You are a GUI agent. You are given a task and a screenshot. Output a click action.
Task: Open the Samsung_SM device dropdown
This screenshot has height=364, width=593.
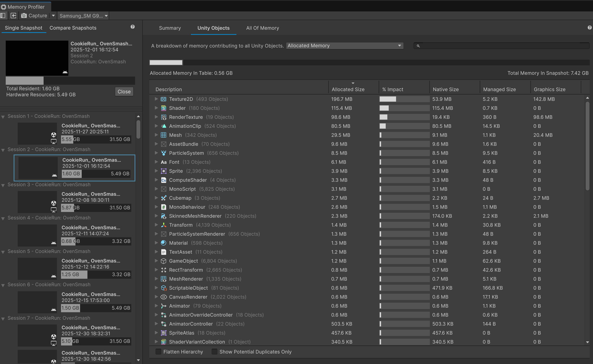[x=84, y=16]
